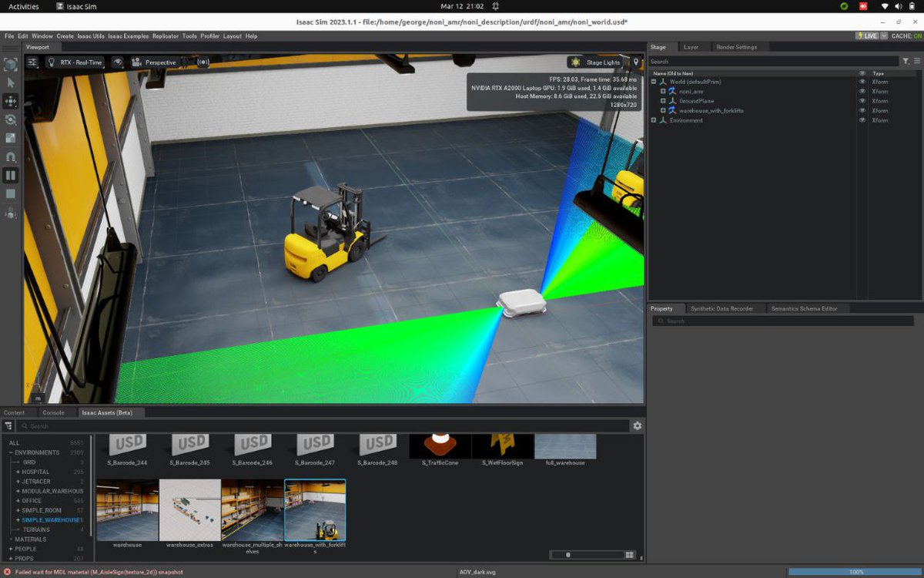Viewport: 924px width, 578px height.
Task: Select the selection mode cube tool
Action: [11, 64]
